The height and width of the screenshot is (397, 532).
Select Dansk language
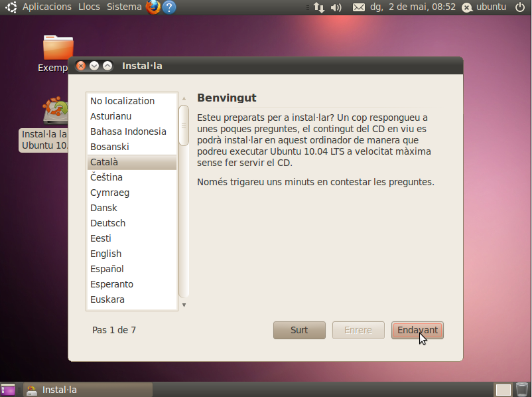132,208
